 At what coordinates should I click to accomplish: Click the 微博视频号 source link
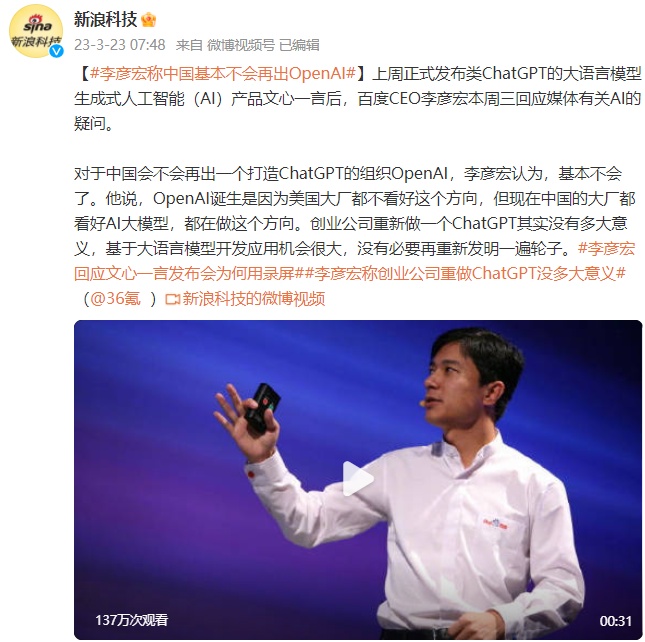pos(241,45)
